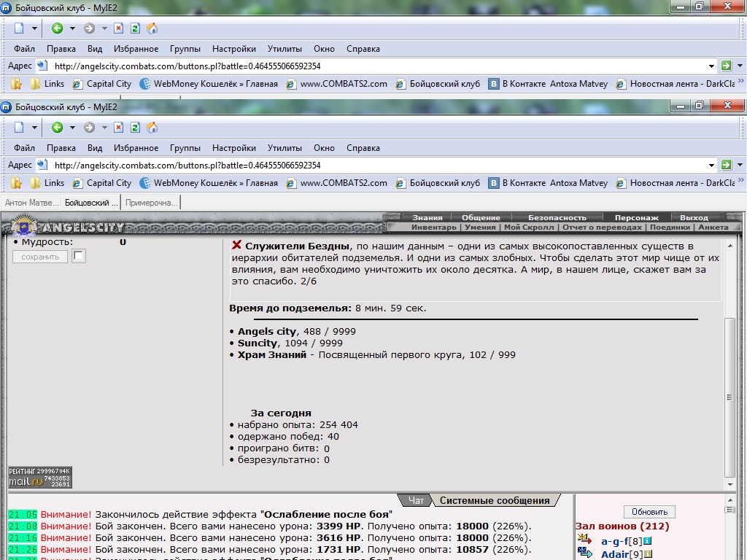Image resolution: width=747 pixels, height=560 pixels.
Task: Click Home icon in upper window toolbar
Action: pyautogui.click(x=152, y=28)
